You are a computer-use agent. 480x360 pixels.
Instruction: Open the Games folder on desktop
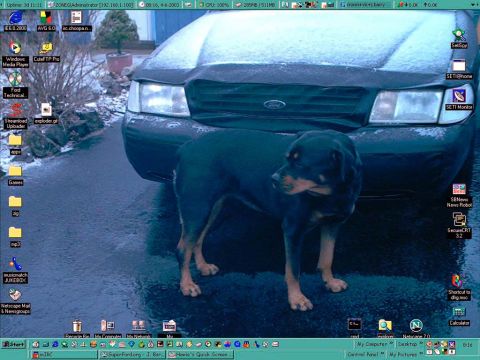pyautogui.click(x=15, y=175)
